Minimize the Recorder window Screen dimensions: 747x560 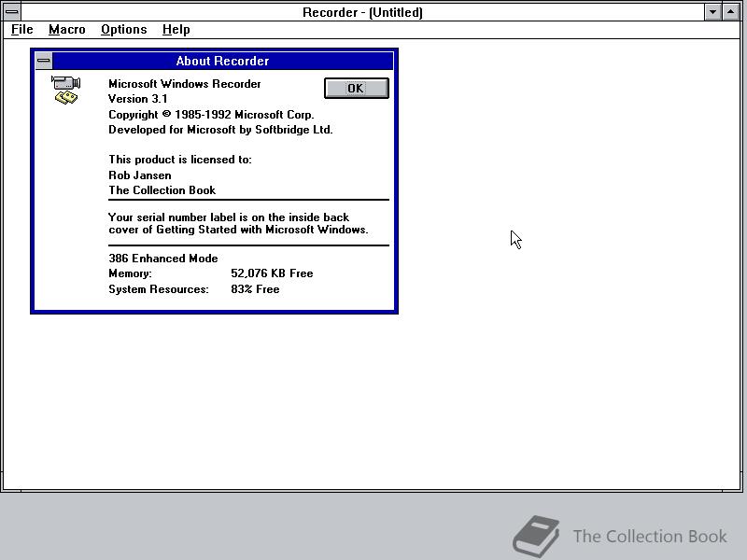712,12
